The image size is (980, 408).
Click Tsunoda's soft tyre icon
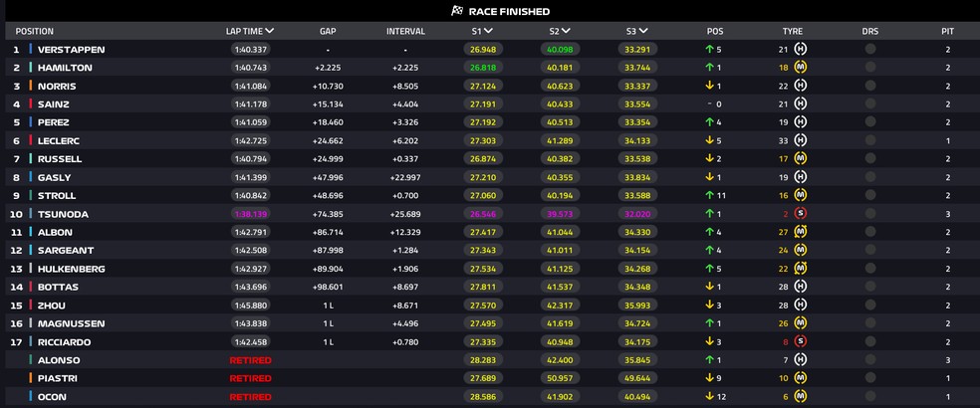[800, 214]
